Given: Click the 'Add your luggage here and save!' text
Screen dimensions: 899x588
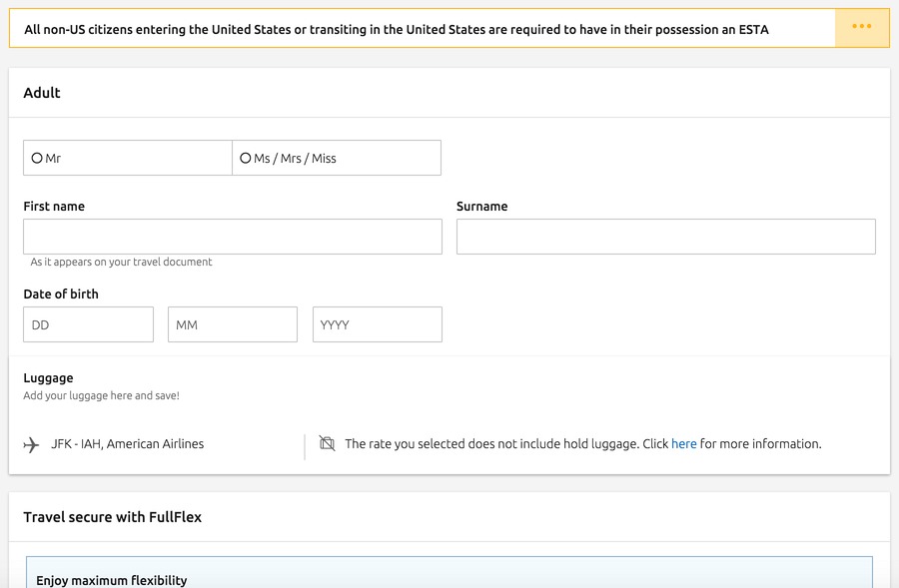Looking at the screenshot, I should tap(102, 395).
